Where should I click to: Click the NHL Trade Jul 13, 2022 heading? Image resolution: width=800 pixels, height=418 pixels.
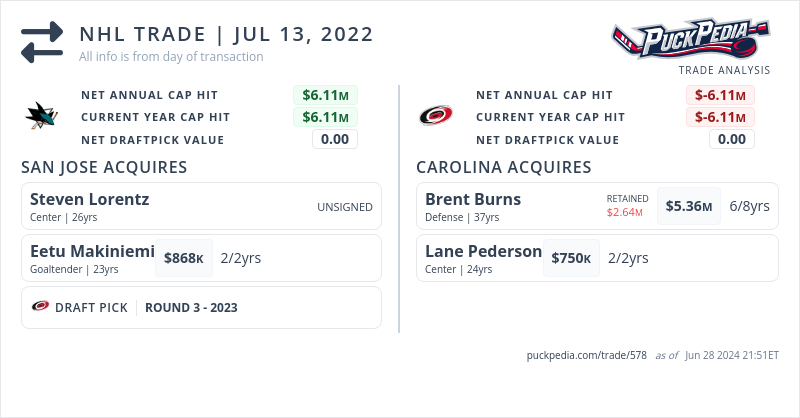point(226,35)
